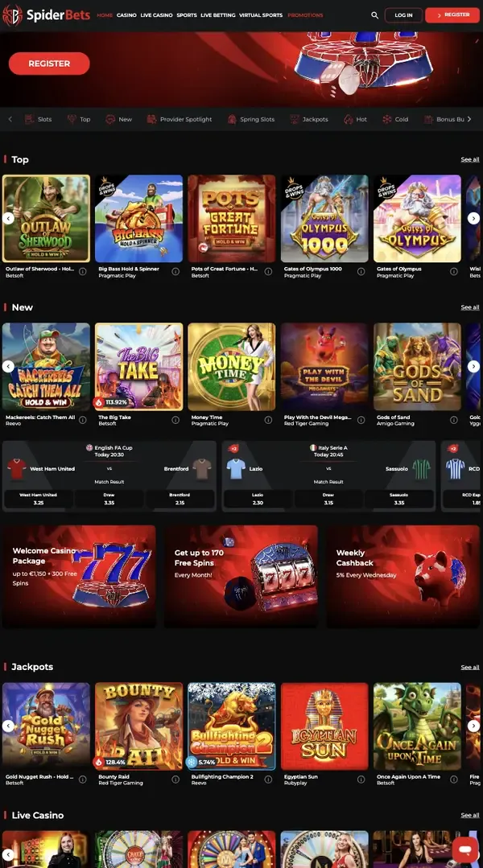Viewport: 483px width, 868px height.
Task: Open info icon for Money Time
Action: (x=268, y=420)
